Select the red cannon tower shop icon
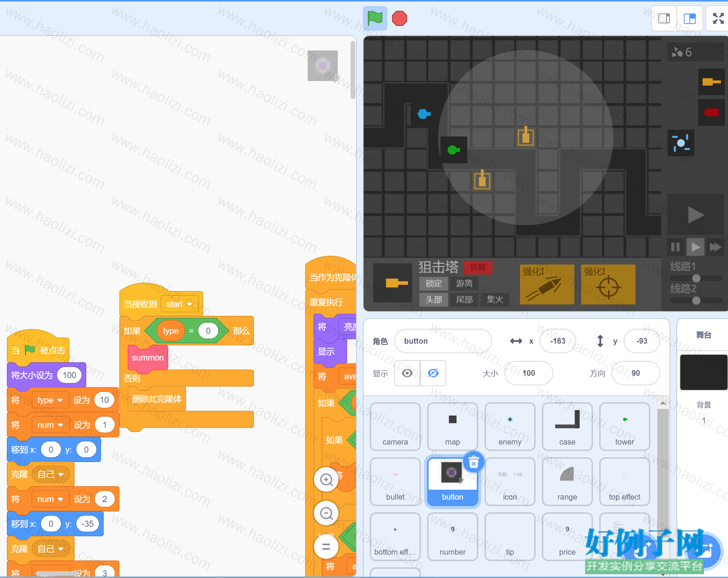 711,112
